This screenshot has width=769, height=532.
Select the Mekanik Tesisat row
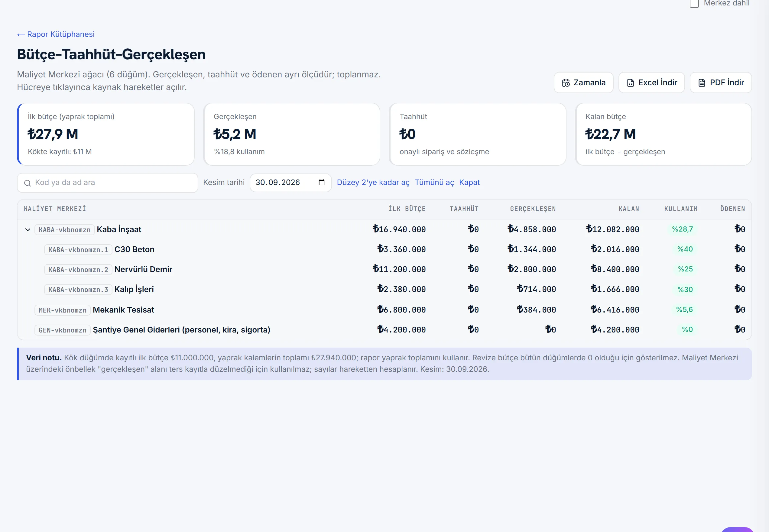point(384,310)
